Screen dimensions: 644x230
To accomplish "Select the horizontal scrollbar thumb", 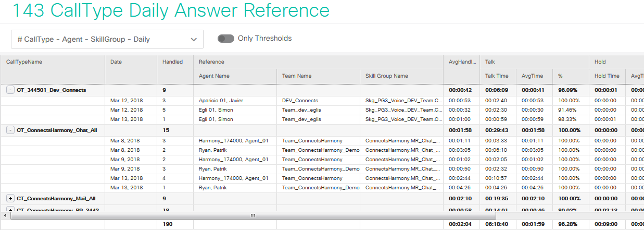I will [252, 215].
